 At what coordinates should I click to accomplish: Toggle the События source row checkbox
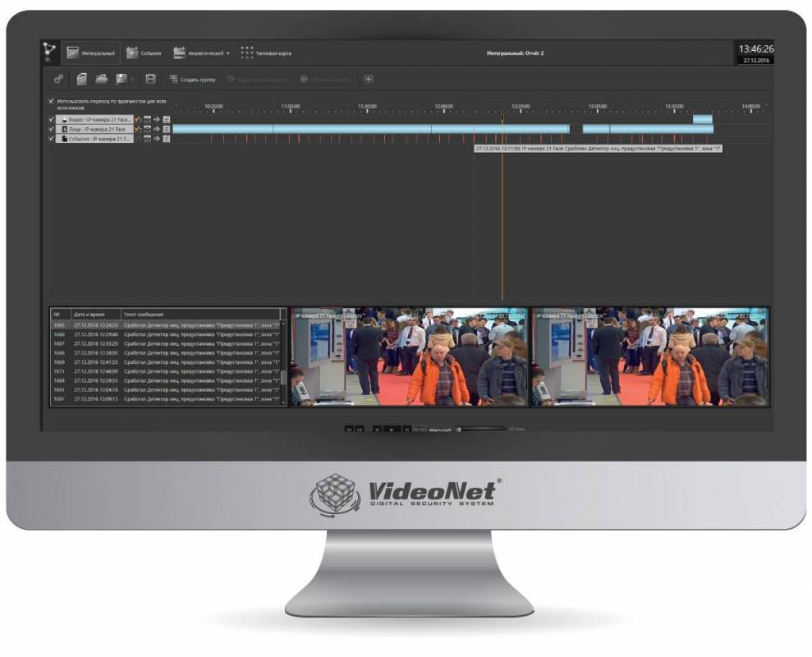pos(51,139)
